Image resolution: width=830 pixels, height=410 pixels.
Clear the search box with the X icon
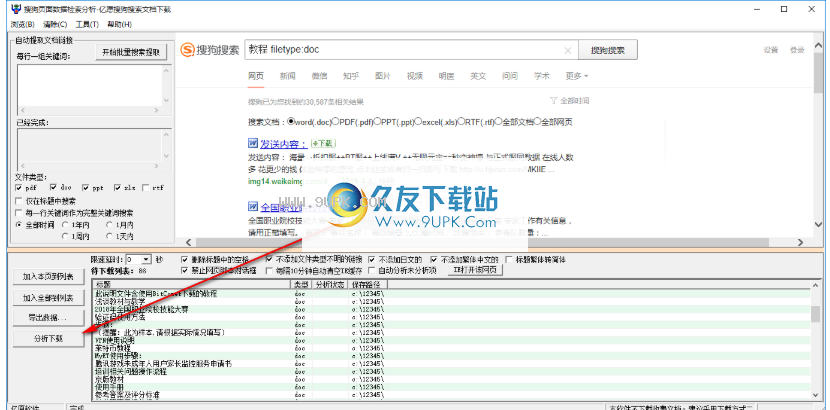pos(567,51)
